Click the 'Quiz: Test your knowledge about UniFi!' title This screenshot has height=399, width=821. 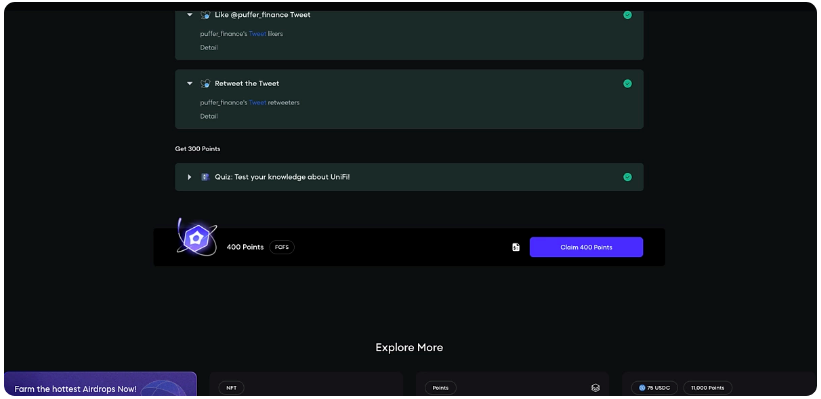point(282,177)
